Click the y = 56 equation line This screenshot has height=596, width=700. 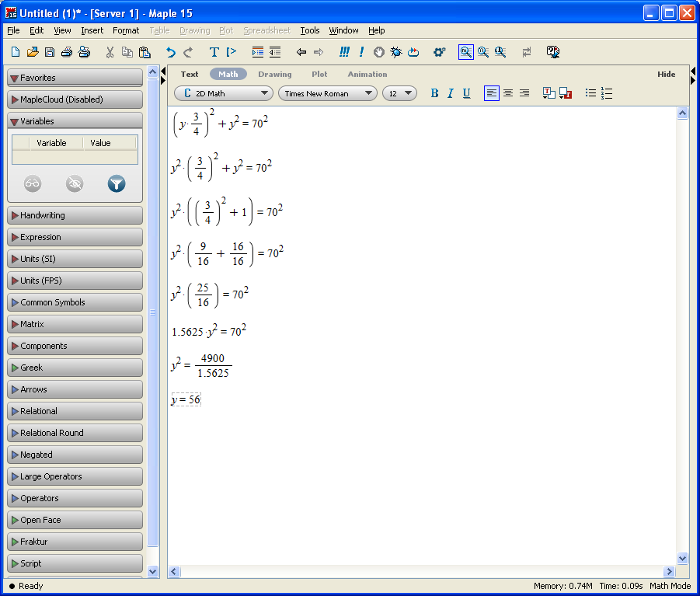tap(186, 399)
